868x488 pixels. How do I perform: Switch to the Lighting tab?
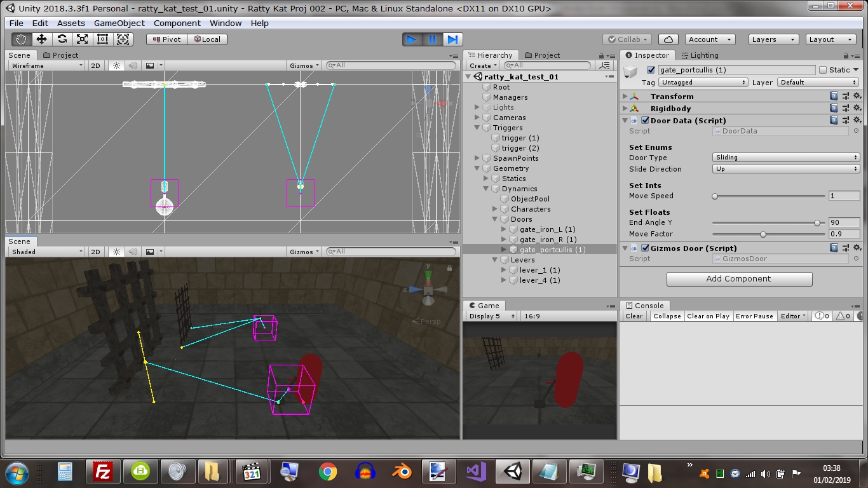[700, 55]
